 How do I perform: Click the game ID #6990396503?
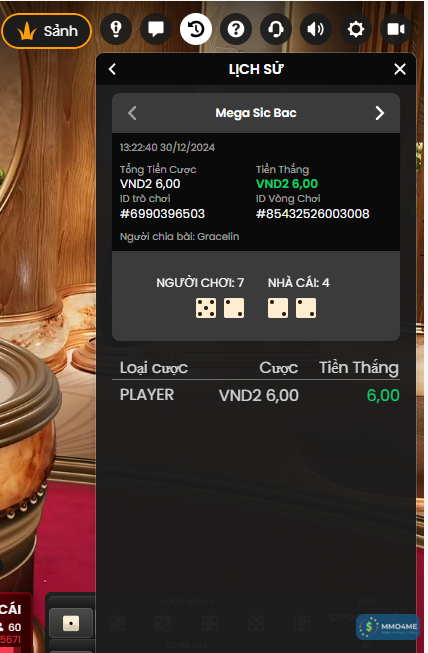coord(162,214)
